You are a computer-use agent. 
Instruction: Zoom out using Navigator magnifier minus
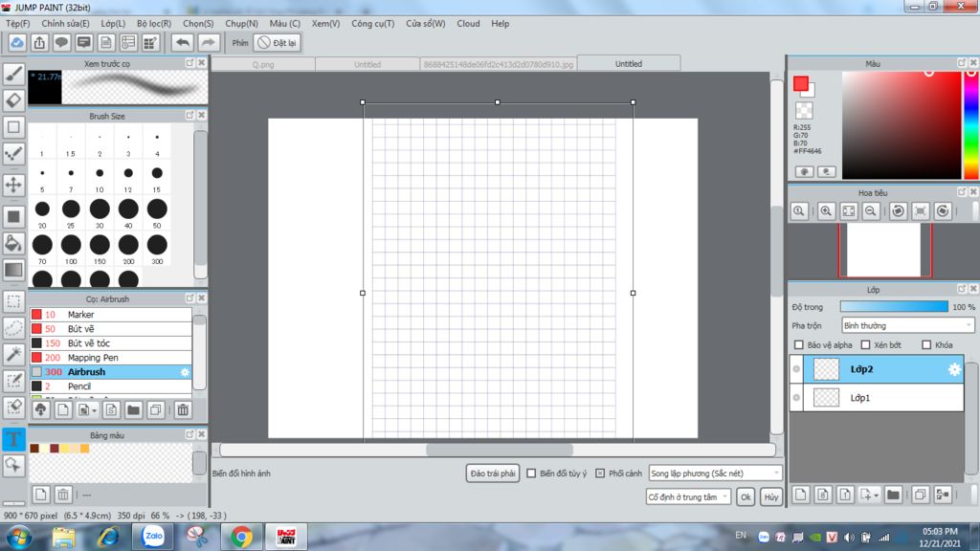(870, 211)
